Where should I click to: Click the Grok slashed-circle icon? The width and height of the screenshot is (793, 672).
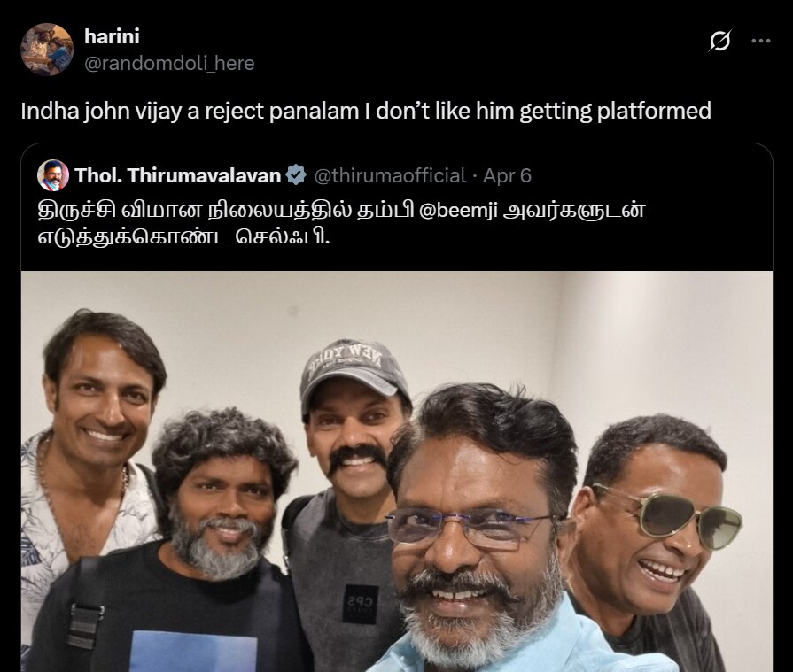coord(719,41)
